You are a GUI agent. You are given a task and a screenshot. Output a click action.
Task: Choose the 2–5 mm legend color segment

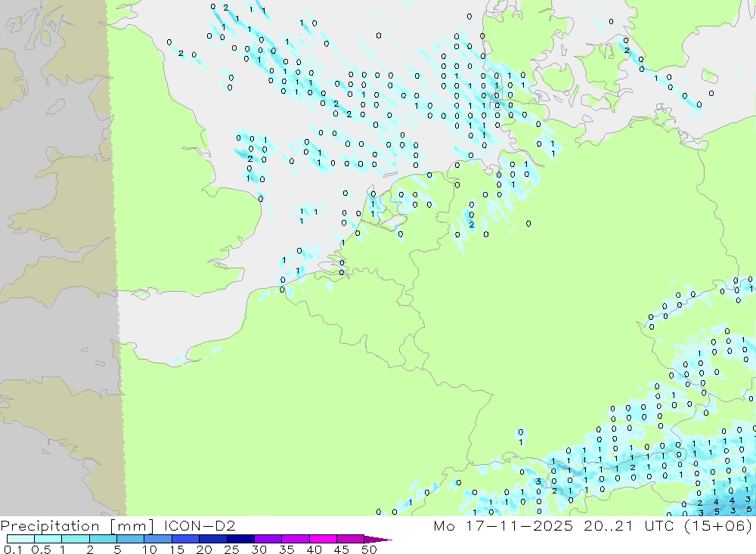pos(103,539)
